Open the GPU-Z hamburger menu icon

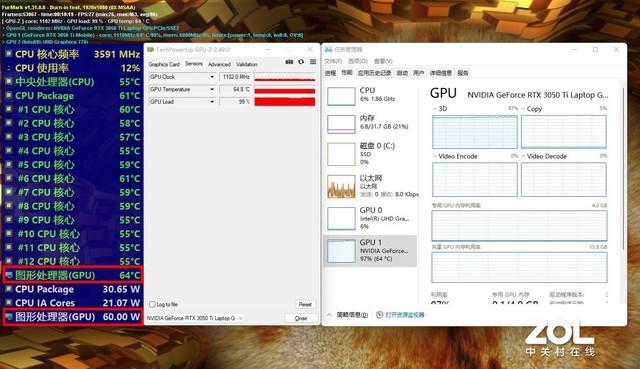tap(313, 62)
